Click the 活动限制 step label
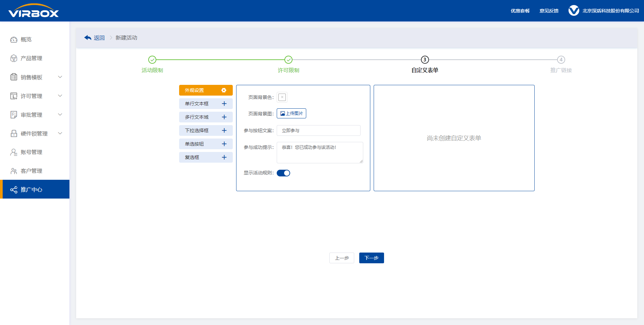 (x=152, y=70)
